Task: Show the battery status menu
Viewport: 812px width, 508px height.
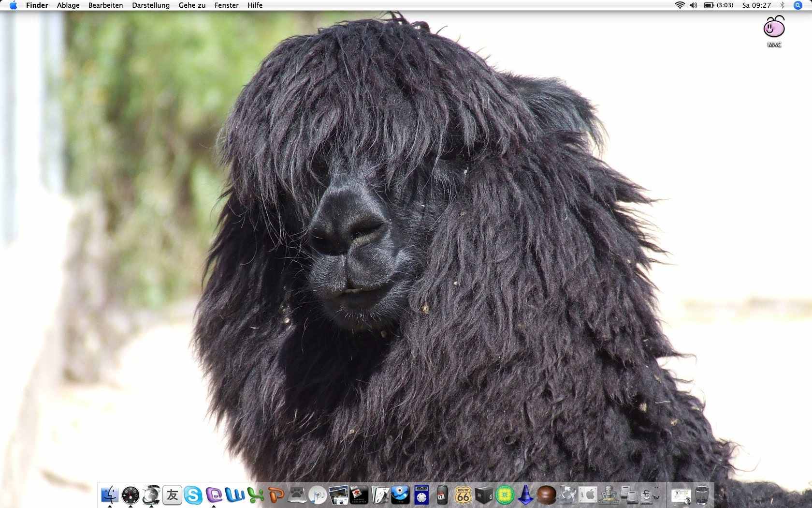Action: (x=718, y=5)
